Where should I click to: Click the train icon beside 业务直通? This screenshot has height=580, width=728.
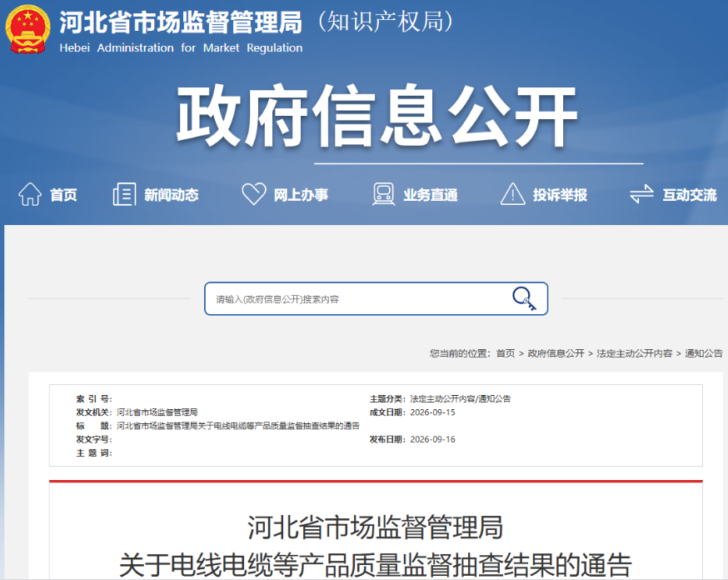point(383,194)
